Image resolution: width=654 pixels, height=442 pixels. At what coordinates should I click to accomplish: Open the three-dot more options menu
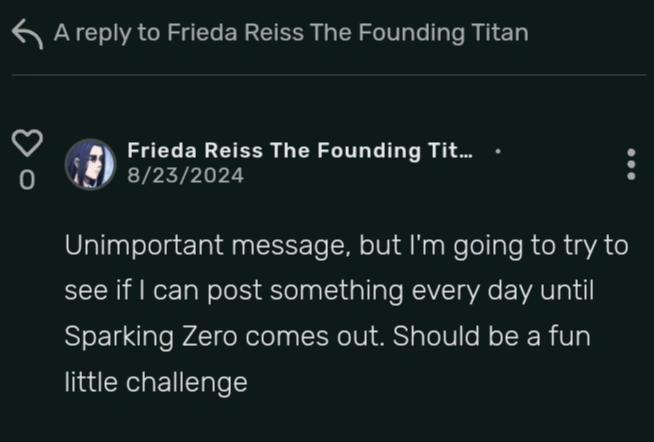(630, 164)
